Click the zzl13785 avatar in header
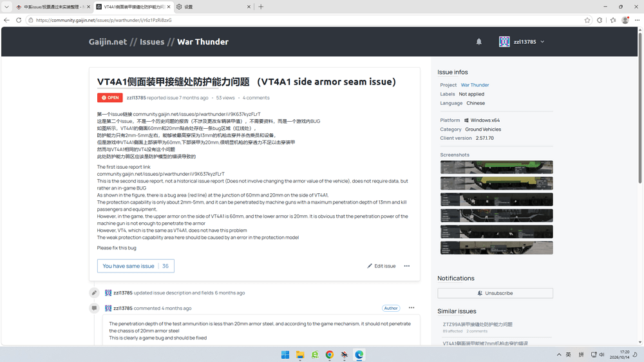Screen dimensions: 644x362 click(x=504, y=41)
